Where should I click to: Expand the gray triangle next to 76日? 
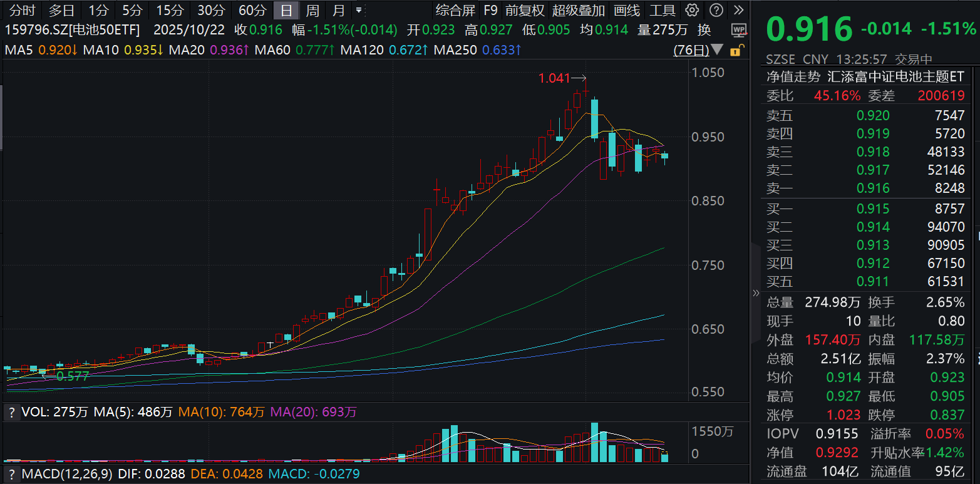coord(718,50)
